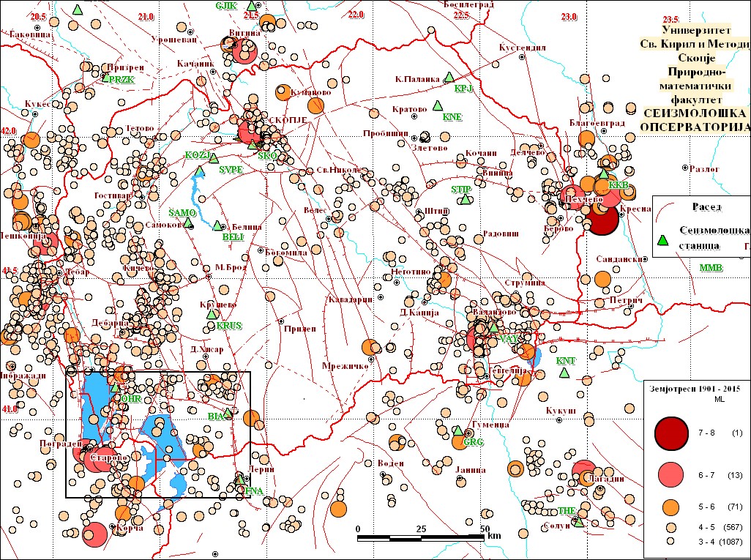
Task: Select the SVPE station triangle marker
Action: tap(199, 171)
